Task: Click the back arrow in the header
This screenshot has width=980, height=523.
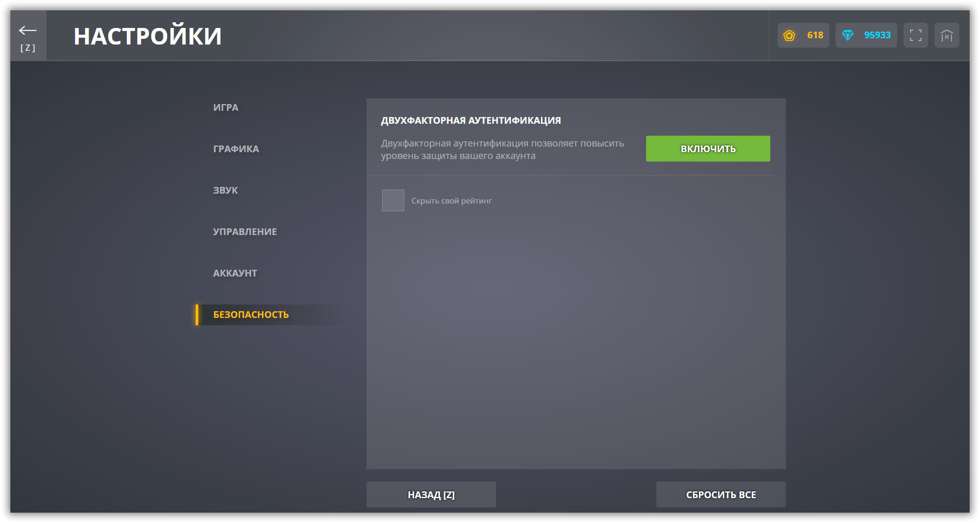Action: pyautogui.click(x=28, y=32)
